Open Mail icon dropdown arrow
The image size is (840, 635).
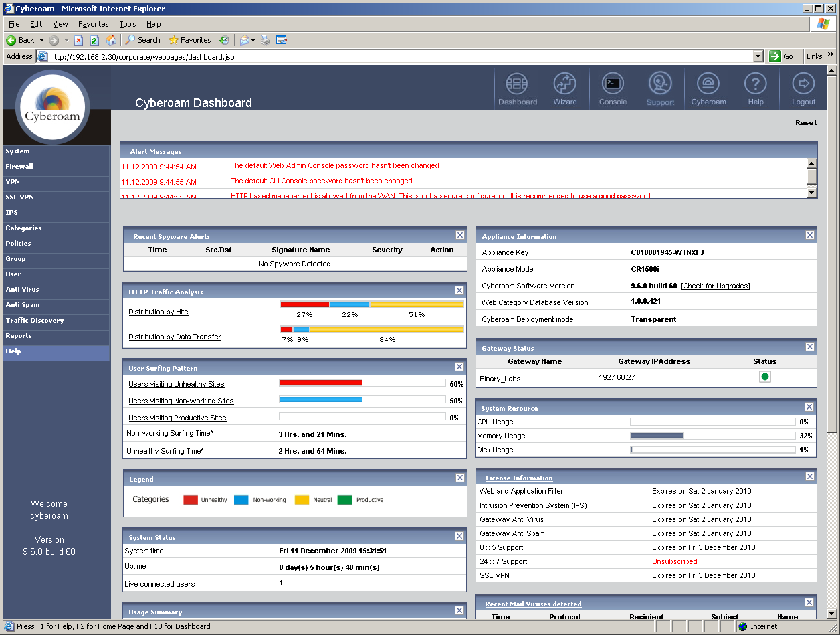253,40
